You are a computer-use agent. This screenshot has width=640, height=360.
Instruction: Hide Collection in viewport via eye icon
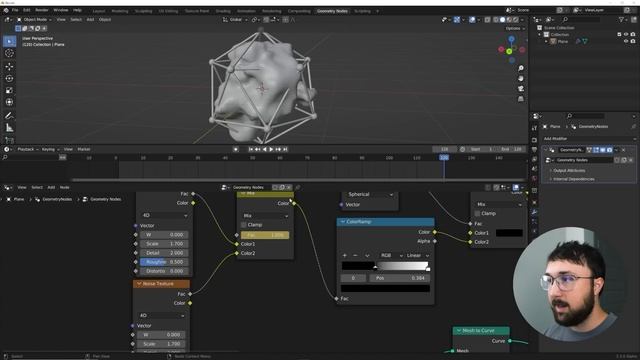[626, 35]
